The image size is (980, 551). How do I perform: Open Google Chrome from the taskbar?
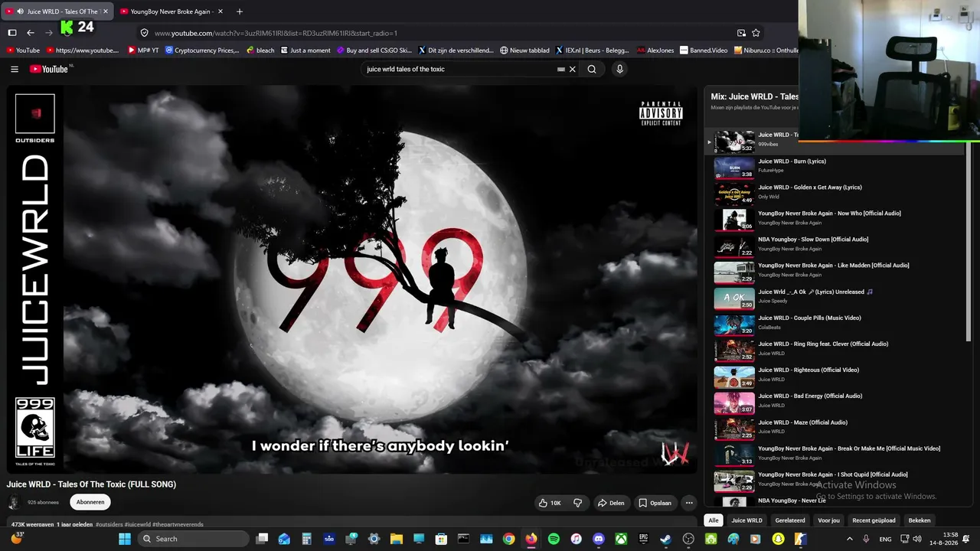tap(508, 539)
